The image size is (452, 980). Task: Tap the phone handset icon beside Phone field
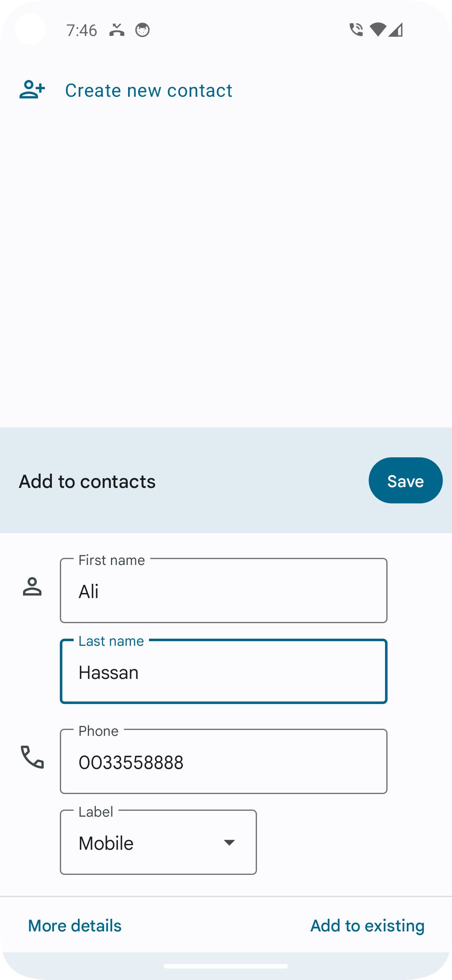pyautogui.click(x=32, y=757)
